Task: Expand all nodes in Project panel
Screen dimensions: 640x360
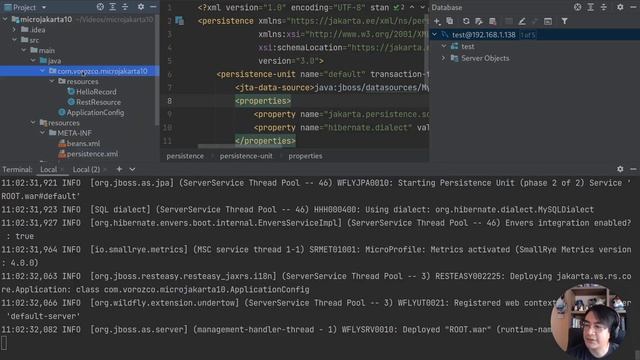Action: click(113, 7)
